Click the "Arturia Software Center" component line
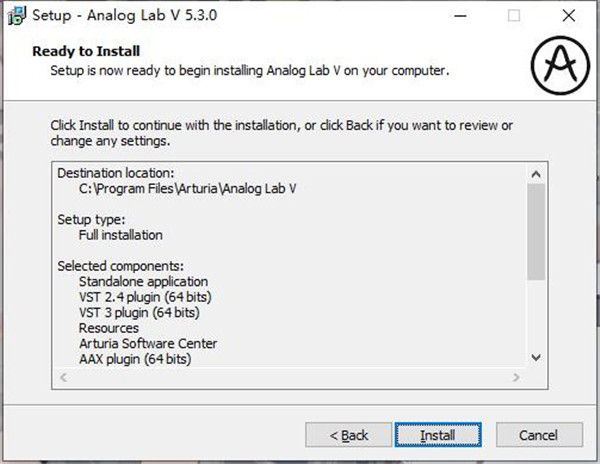This screenshot has height=464, width=600. click(x=148, y=344)
